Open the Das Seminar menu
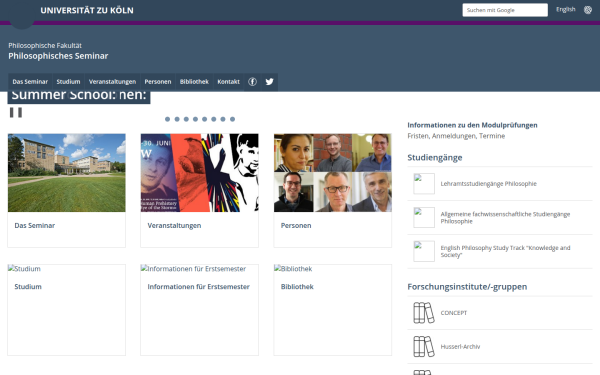The height and width of the screenshot is (375, 600). [x=30, y=82]
